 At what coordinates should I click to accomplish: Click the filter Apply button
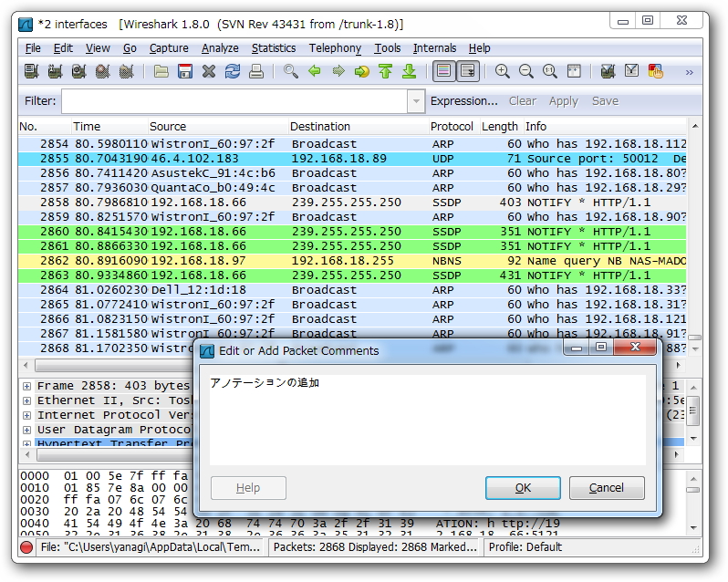564,101
